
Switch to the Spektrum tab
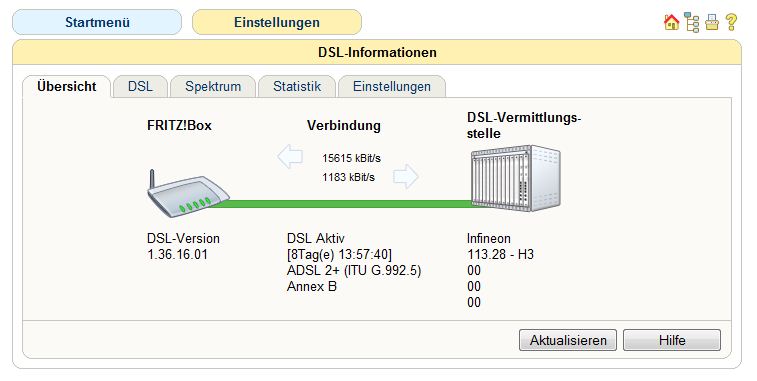(213, 87)
